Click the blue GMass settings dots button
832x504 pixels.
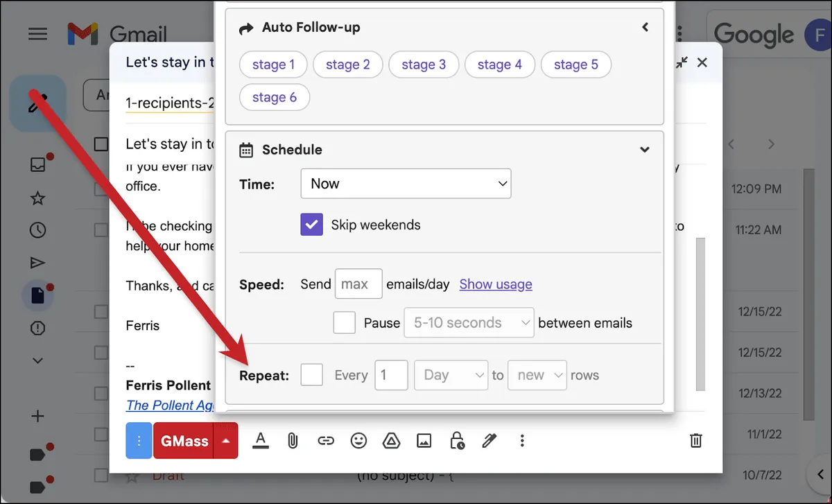(139, 441)
